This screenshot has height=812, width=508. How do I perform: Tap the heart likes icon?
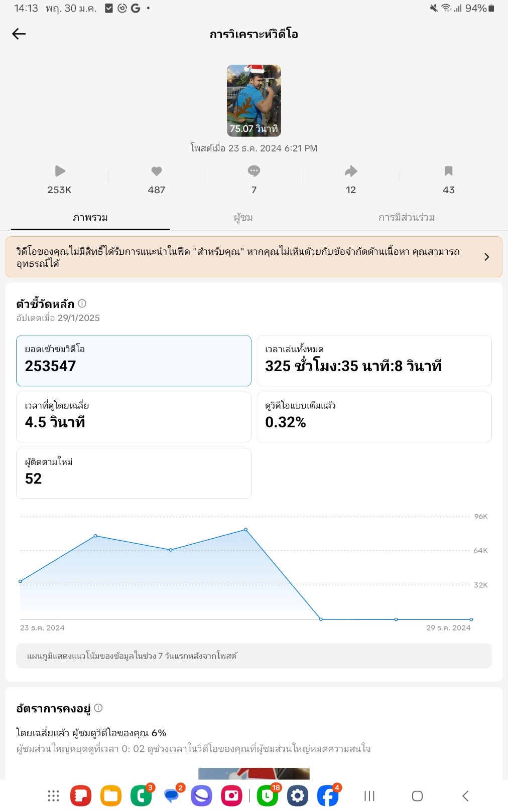pyautogui.click(x=157, y=171)
